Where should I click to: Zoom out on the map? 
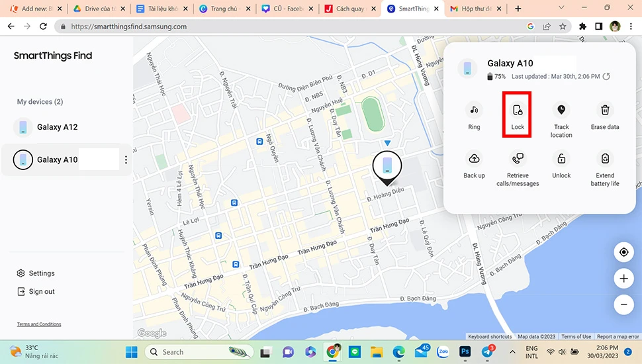point(623,304)
